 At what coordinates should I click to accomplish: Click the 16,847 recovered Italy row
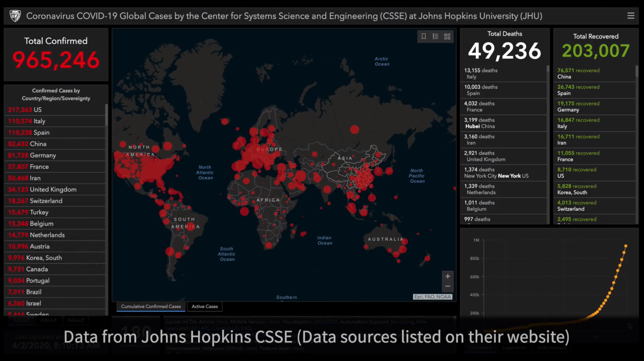[x=594, y=123]
